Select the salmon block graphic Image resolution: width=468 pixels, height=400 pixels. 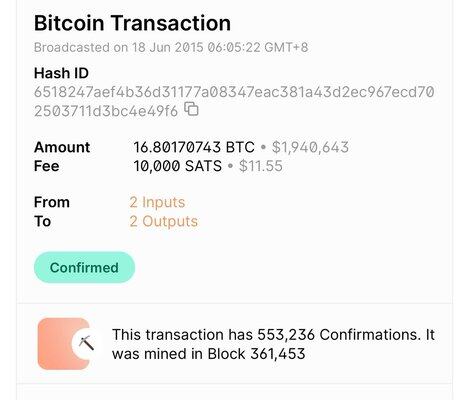point(63,344)
